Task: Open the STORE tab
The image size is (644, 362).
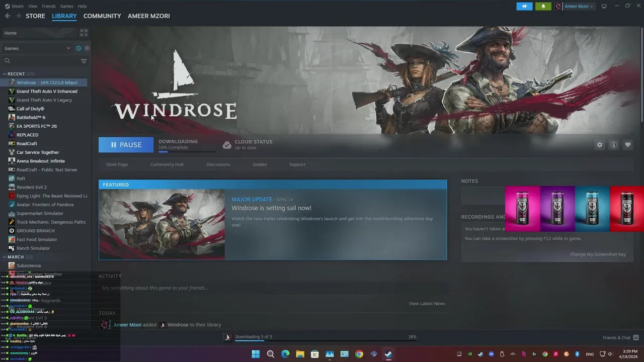Action: click(x=35, y=16)
